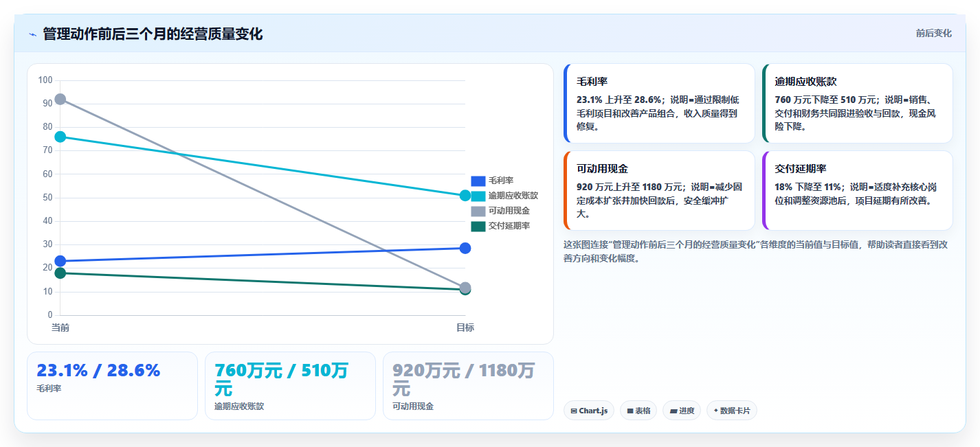Select the 交付延期率 data point at 当前
The height and width of the screenshot is (447, 980).
[60, 273]
